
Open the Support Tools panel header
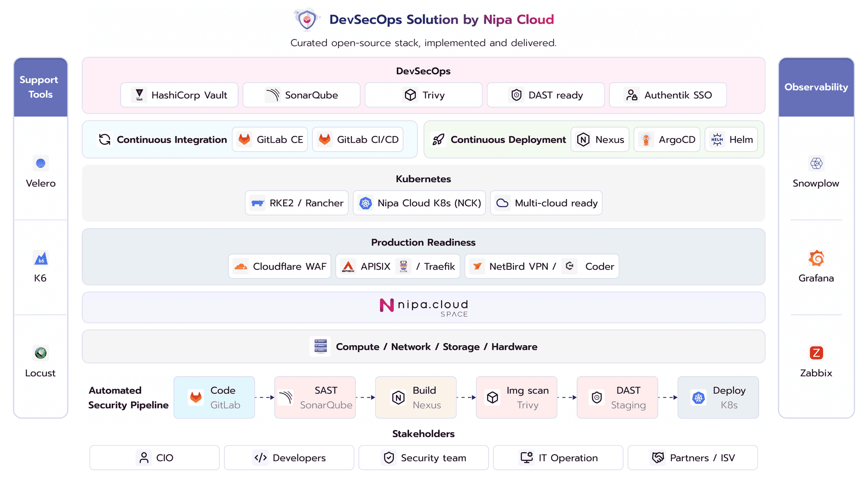click(41, 87)
